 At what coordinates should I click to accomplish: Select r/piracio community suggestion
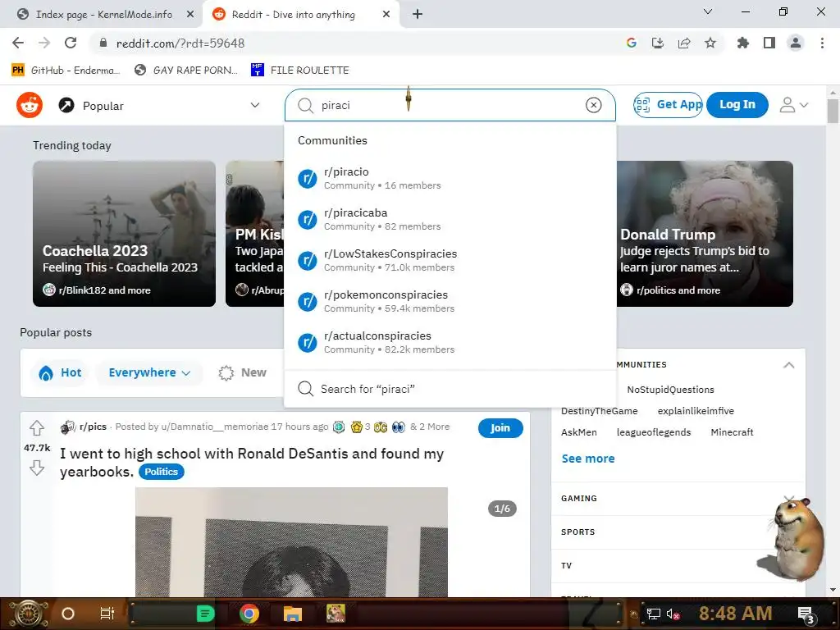[x=450, y=178]
